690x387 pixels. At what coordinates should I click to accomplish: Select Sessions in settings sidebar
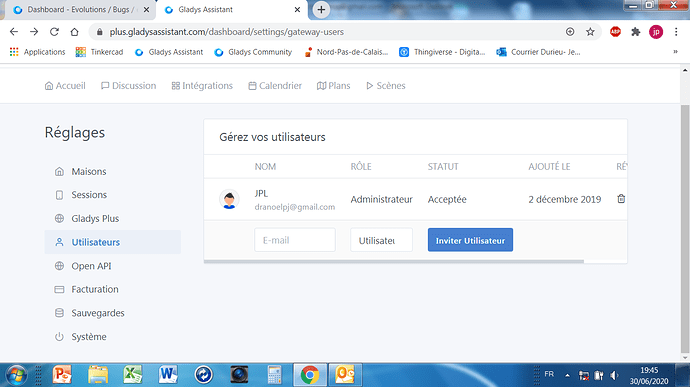[x=113, y=195]
